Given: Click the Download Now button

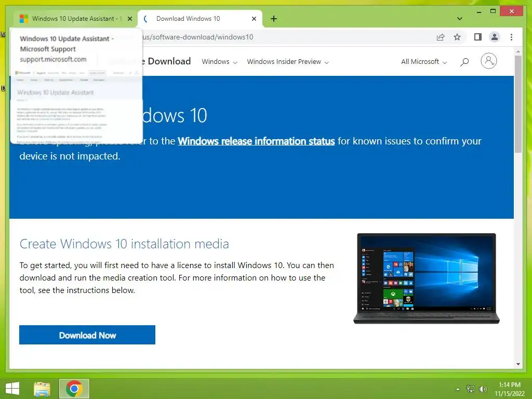Looking at the screenshot, I should click(87, 335).
